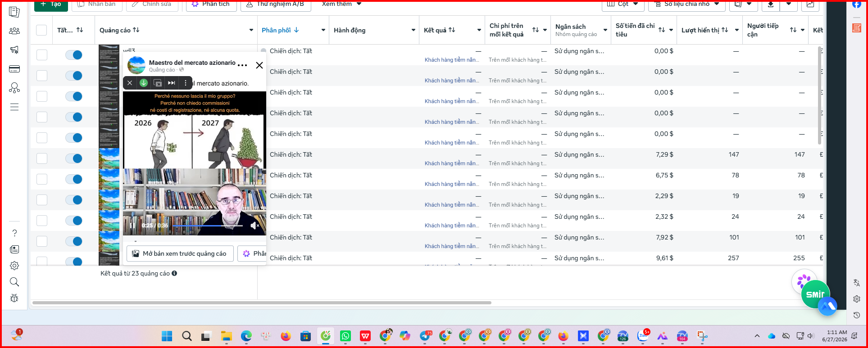This screenshot has height=348, width=868.
Task: Open File Explorer from the taskbar
Action: (226, 336)
